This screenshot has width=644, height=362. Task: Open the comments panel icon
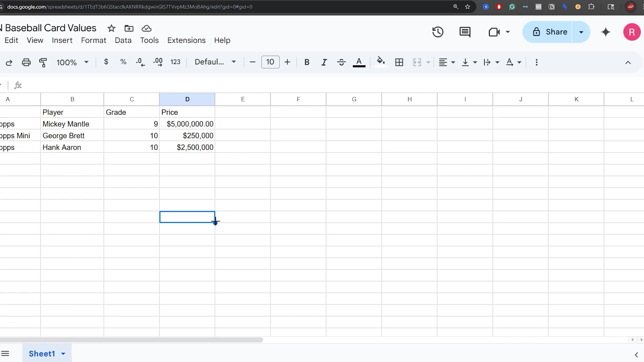point(465,32)
